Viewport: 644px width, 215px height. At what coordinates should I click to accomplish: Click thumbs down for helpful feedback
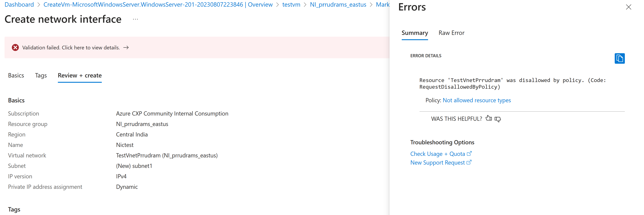click(x=498, y=119)
